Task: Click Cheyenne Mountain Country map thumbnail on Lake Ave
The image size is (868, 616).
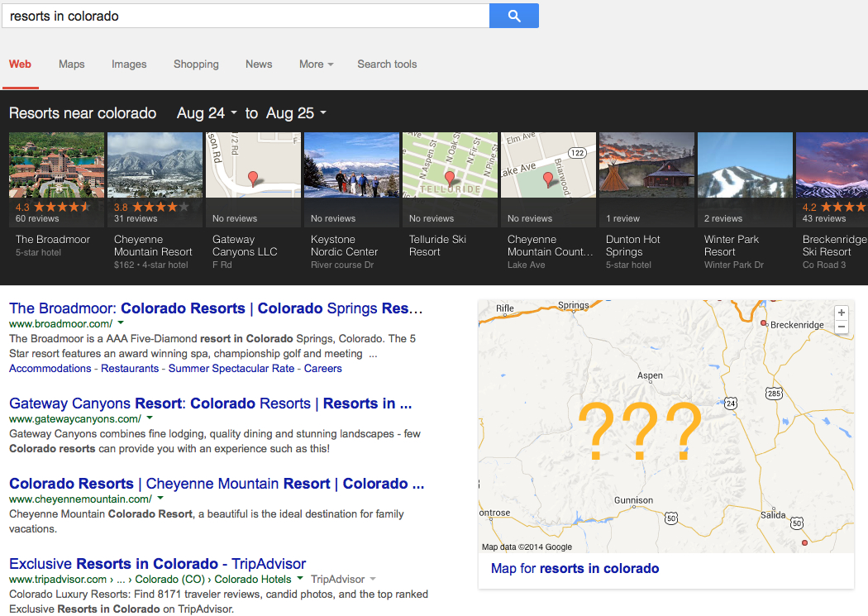Action: 549,165
